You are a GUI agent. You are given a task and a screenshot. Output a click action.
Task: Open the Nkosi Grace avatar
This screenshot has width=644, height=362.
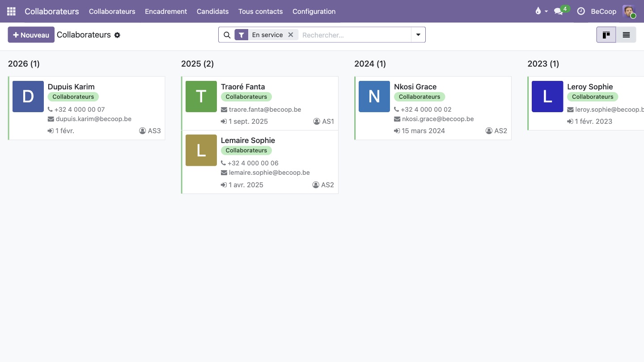(x=374, y=97)
